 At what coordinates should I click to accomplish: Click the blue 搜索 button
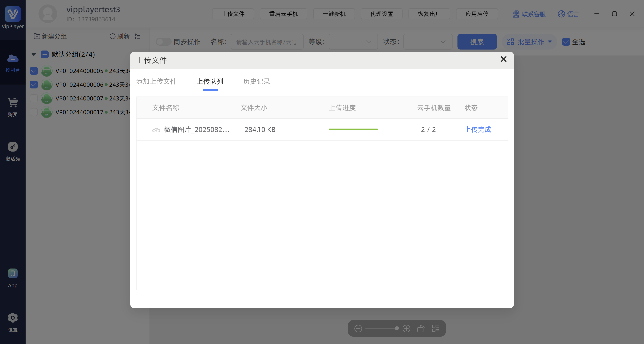(477, 42)
